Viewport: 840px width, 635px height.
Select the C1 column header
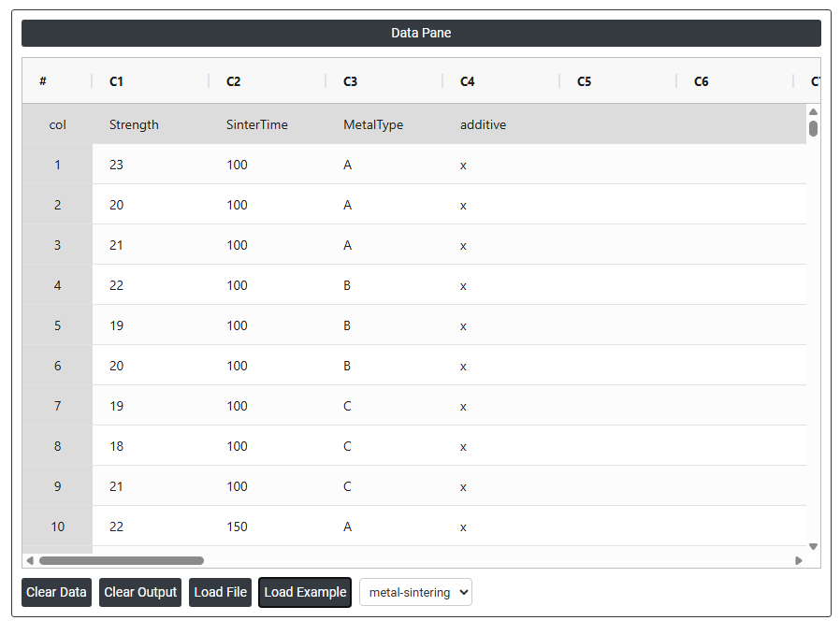coord(150,81)
